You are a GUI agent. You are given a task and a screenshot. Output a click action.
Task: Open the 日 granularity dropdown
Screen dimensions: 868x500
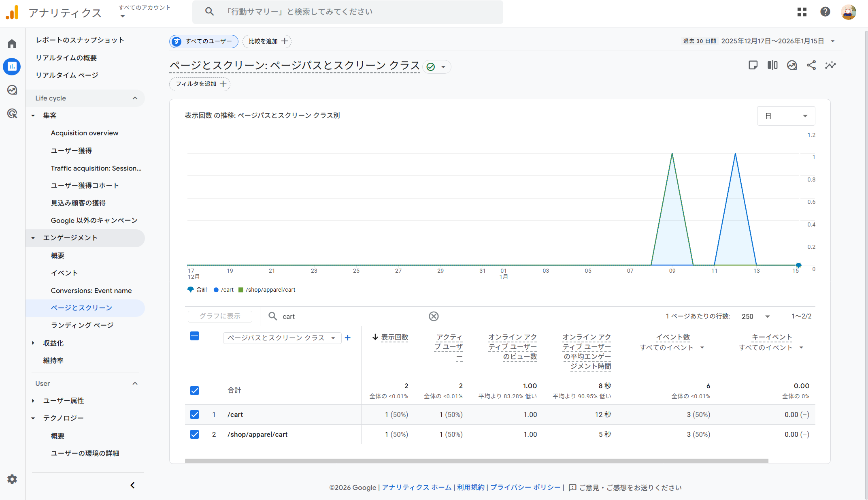click(x=785, y=116)
